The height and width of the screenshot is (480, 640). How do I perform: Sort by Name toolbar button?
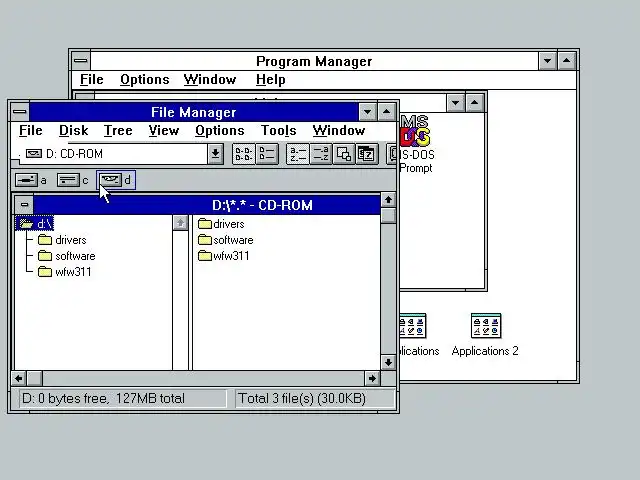298,154
